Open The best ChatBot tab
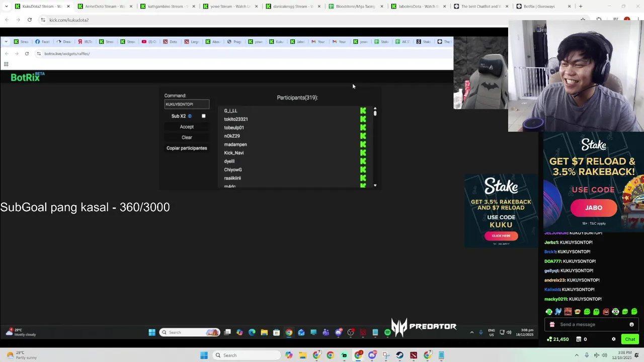 click(x=480, y=7)
